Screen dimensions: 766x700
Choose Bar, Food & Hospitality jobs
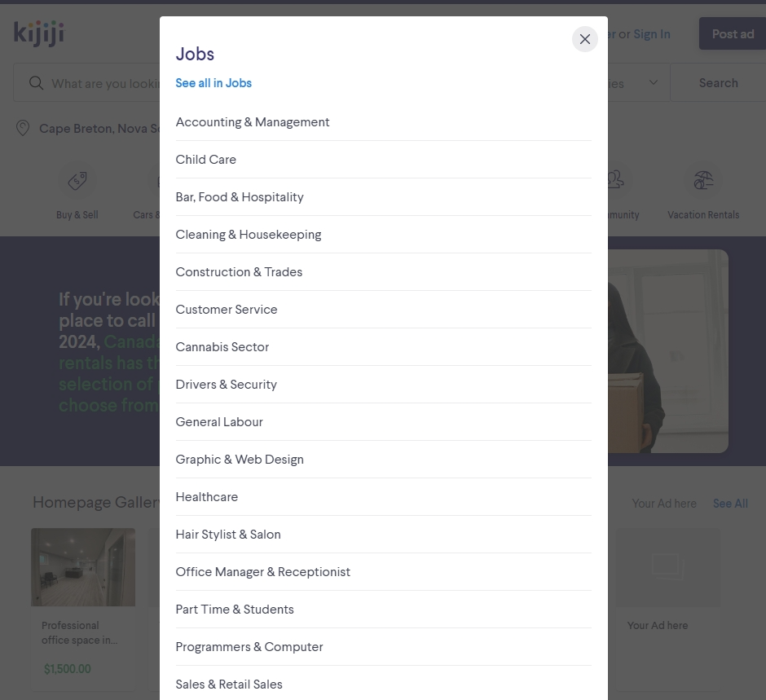pyautogui.click(x=240, y=197)
